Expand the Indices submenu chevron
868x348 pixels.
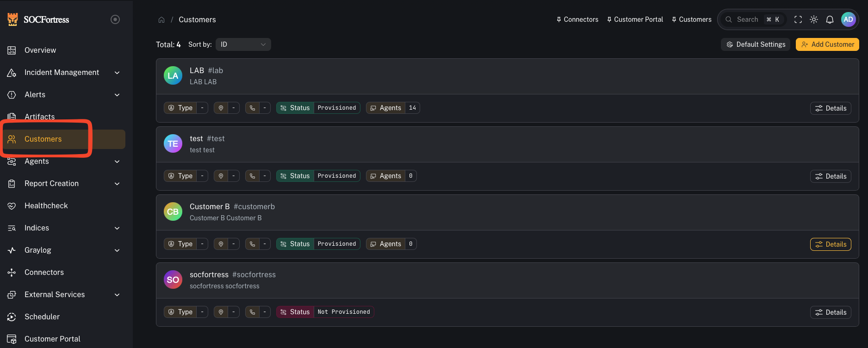[117, 228]
